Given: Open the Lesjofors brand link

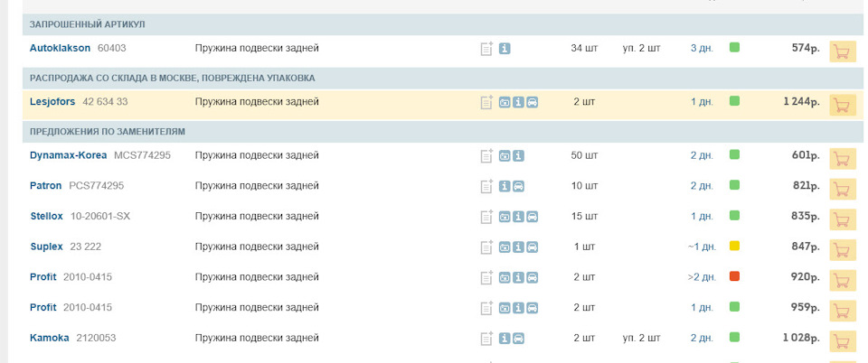Looking at the screenshot, I should [x=52, y=102].
